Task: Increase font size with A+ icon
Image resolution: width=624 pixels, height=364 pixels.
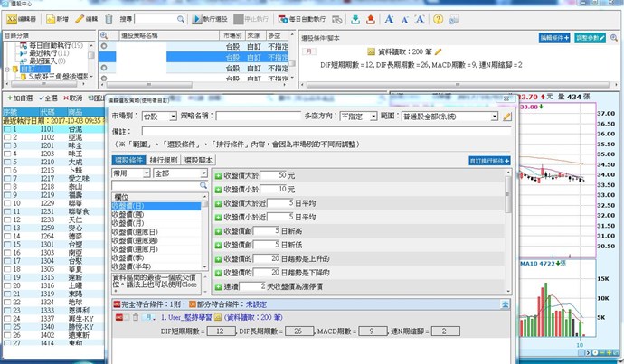Action: tap(390, 18)
